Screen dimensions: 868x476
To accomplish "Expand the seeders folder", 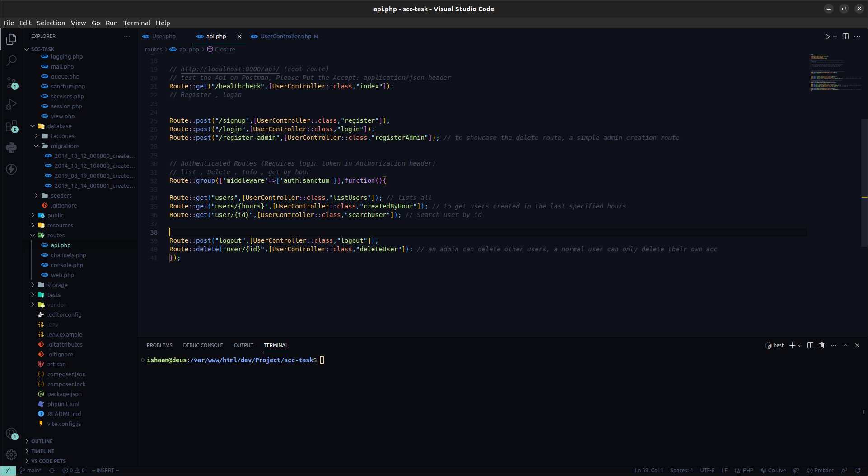I will pos(36,195).
